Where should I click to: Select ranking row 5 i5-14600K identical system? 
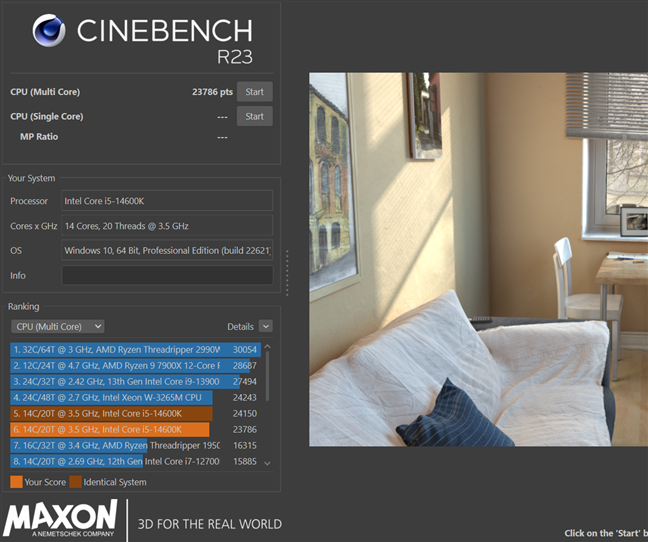pos(136,414)
